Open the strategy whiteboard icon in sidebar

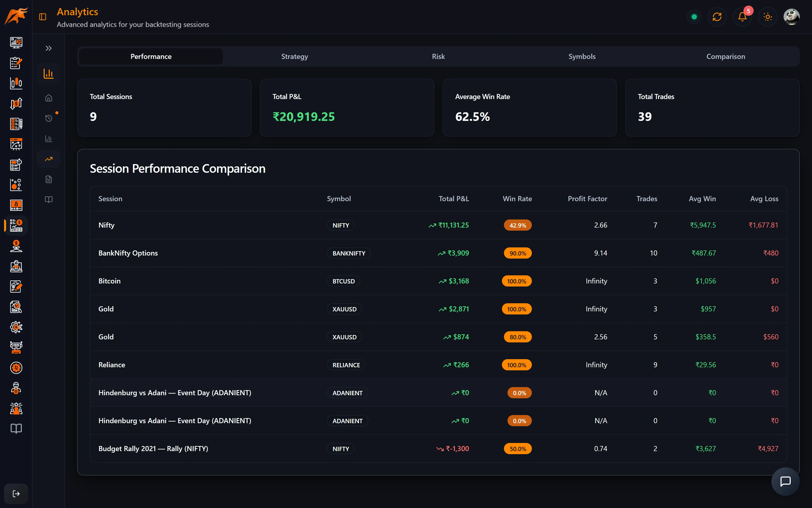coord(16,144)
